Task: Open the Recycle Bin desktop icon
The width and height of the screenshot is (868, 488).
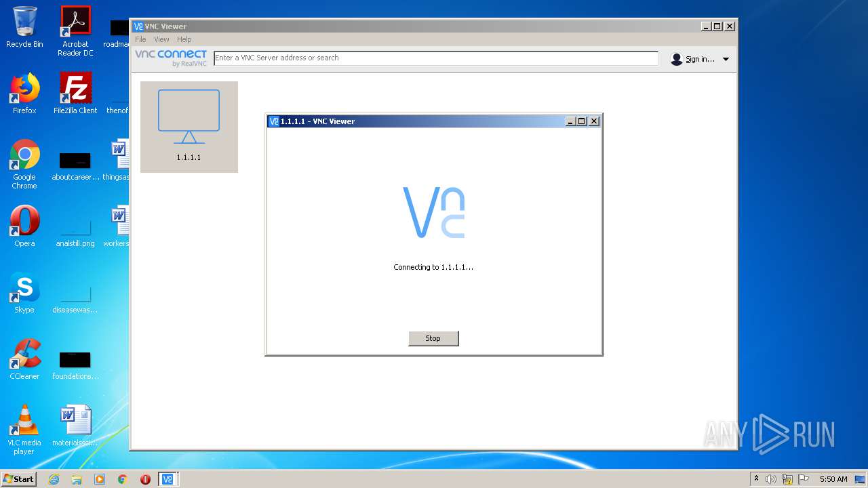Action: click(x=24, y=27)
